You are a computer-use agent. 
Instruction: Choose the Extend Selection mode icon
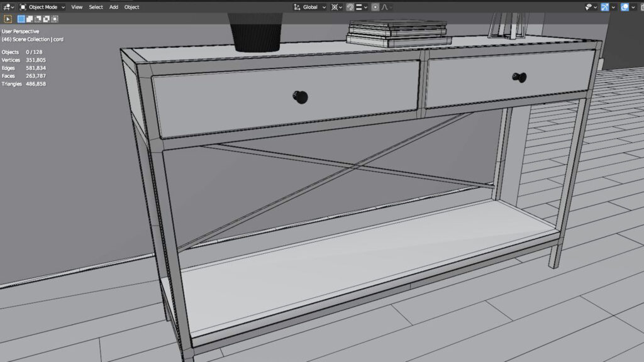pyautogui.click(x=30, y=19)
